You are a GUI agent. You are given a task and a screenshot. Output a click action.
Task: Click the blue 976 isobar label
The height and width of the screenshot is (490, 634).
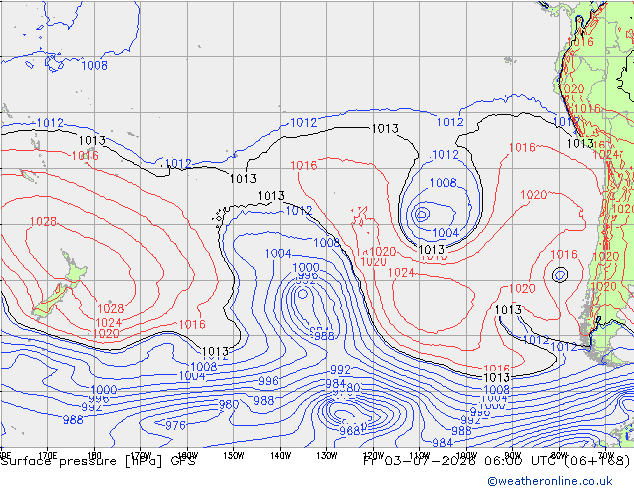click(175, 425)
